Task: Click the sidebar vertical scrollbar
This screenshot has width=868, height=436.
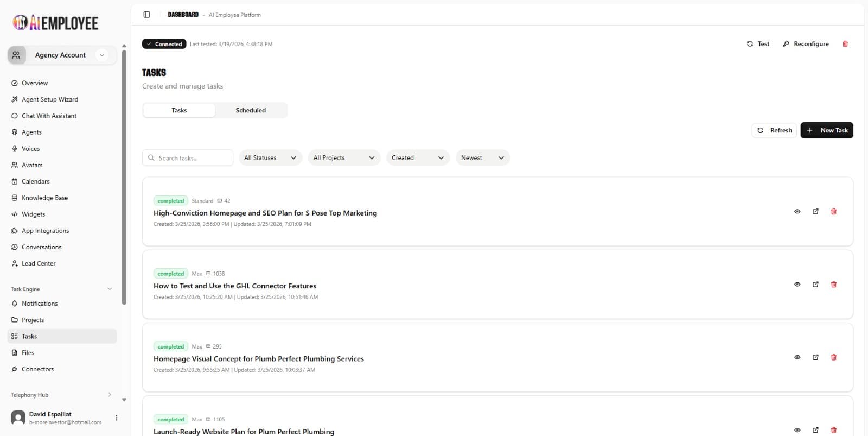Action: pyautogui.click(x=124, y=176)
